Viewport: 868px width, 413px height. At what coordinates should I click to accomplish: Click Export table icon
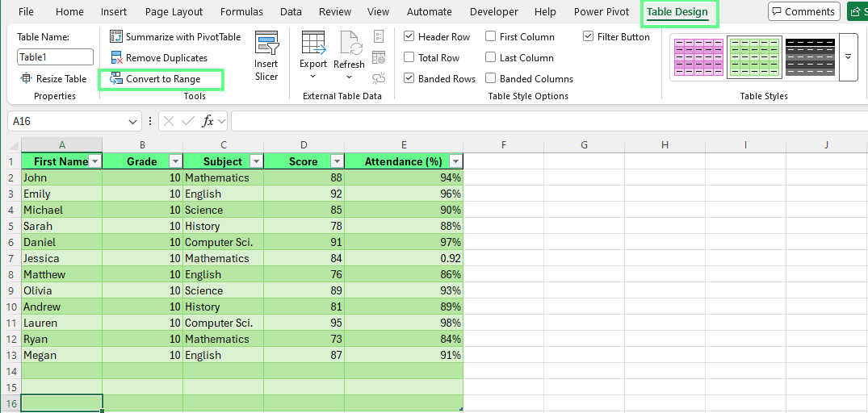313,43
